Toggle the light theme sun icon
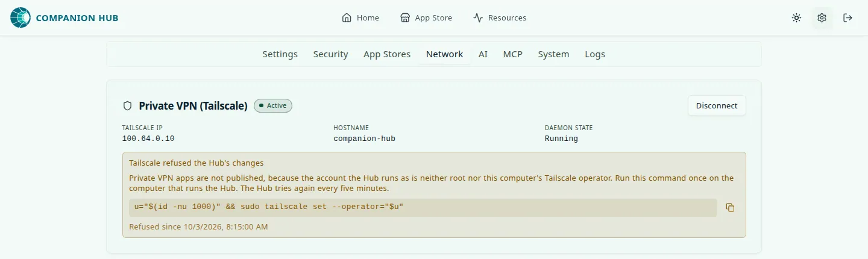Screen dimensions: 868x259 [x=796, y=18]
